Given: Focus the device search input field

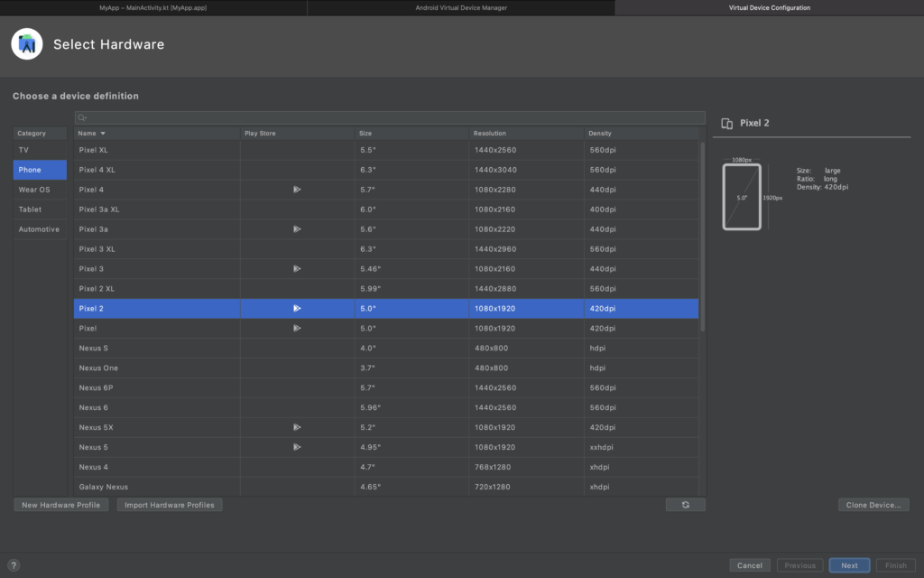Looking at the screenshot, I should point(390,117).
